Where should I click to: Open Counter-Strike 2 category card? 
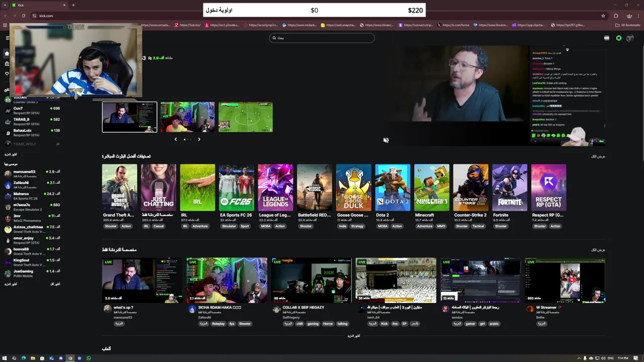(x=470, y=188)
